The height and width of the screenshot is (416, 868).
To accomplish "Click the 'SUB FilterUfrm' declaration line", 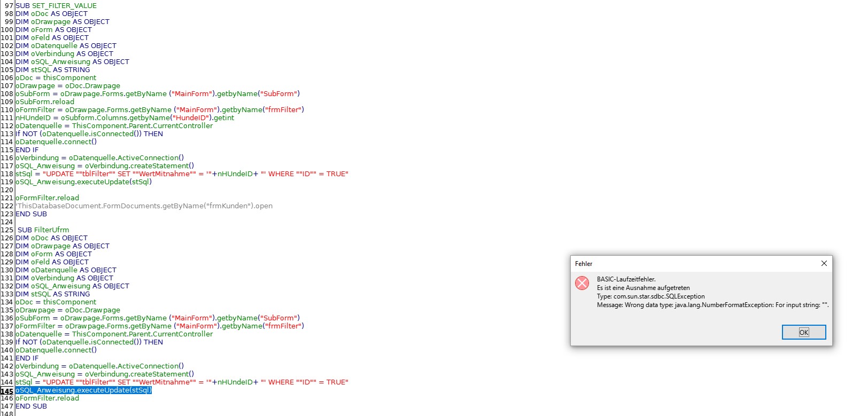I will click(x=43, y=230).
